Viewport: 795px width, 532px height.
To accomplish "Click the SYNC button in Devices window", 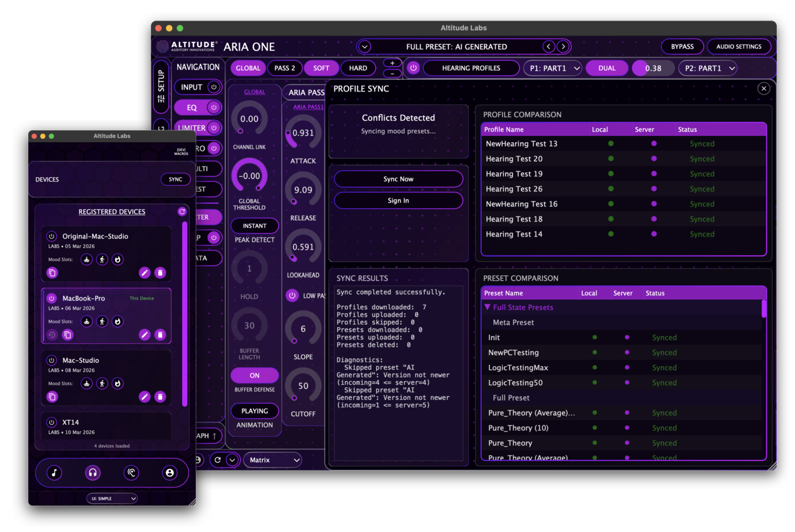I will pos(176,180).
